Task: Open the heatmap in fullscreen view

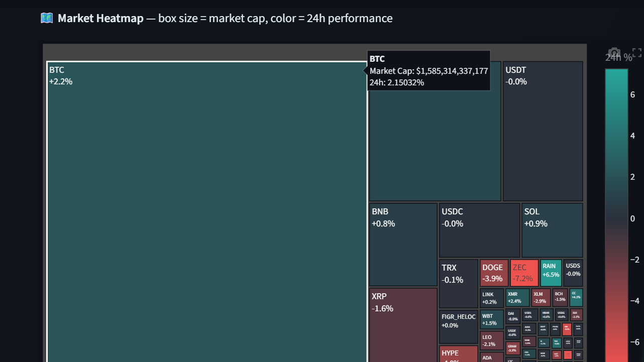Action: (637, 53)
